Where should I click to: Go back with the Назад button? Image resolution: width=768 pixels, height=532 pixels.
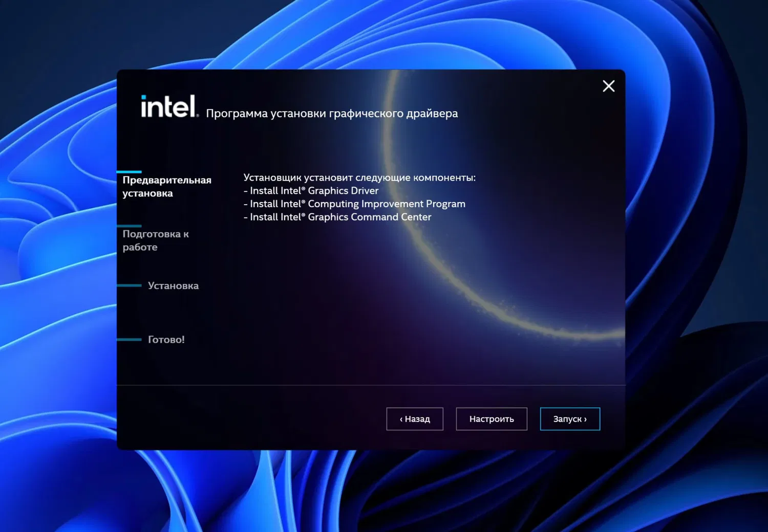click(415, 419)
